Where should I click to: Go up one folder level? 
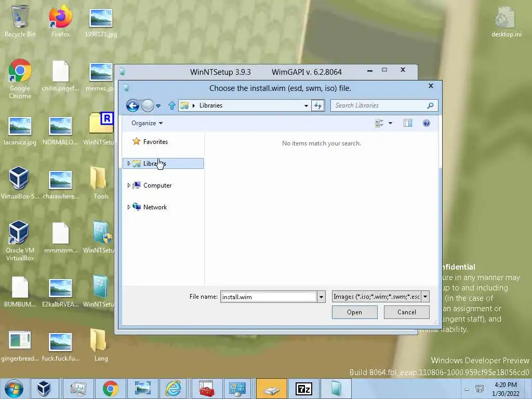(x=171, y=105)
